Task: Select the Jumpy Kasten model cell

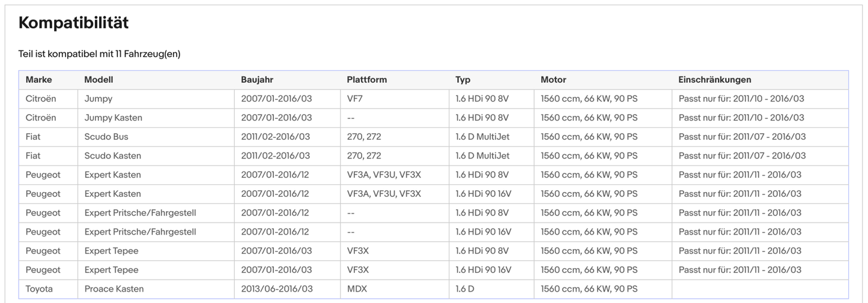Action: point(113,118)
